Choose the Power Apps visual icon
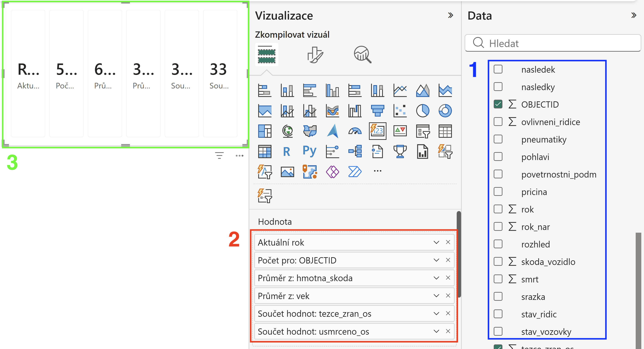The width and height of the screenshot is (644, 349). coord(332,172)
